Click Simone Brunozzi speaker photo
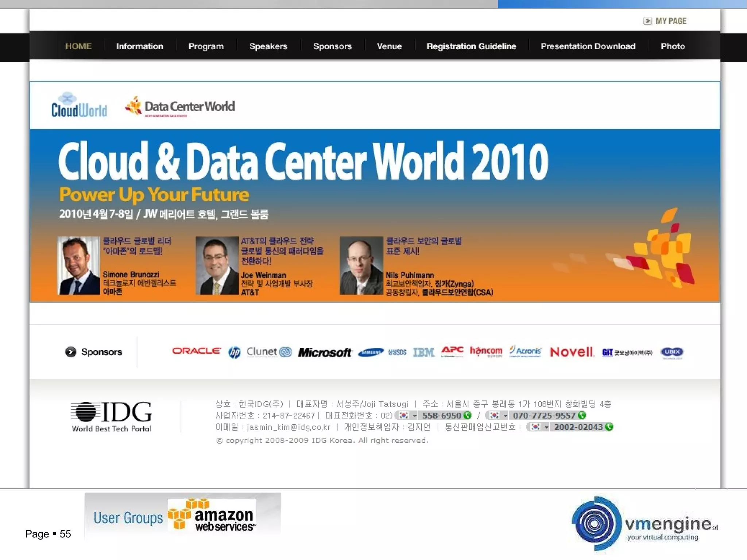747x560 pixels. tap(78, 265)
